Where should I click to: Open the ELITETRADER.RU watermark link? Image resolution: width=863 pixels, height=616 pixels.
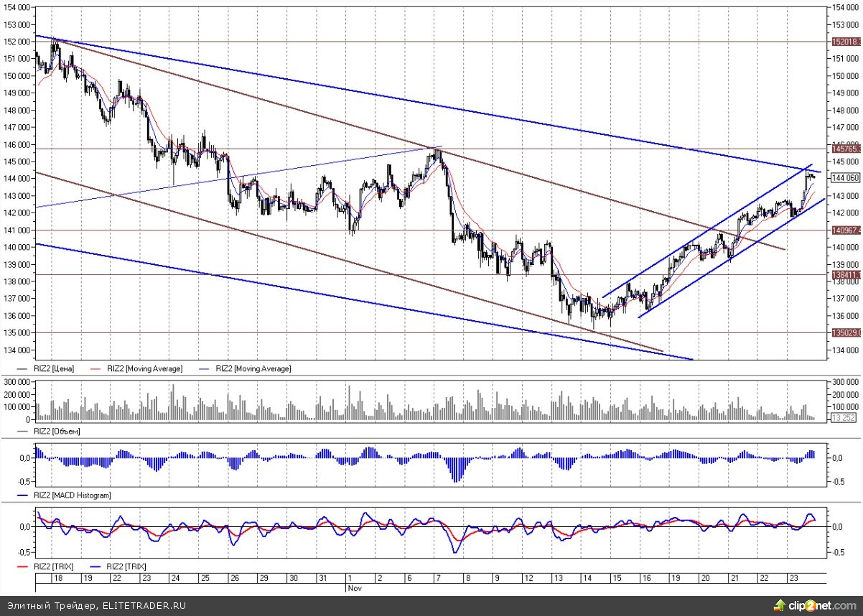coord(143,606)
